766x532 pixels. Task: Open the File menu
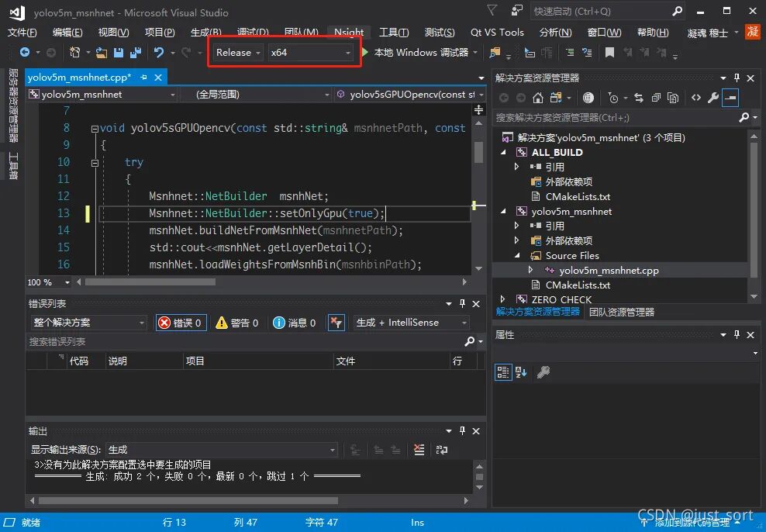(x=22, y=33)
